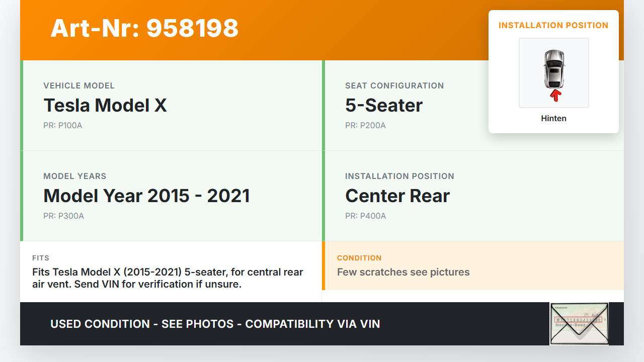This screenshot has height=362, width=644.
Task: Click the fits description mentioning VIN verification
Action: (x=168, y=278)
